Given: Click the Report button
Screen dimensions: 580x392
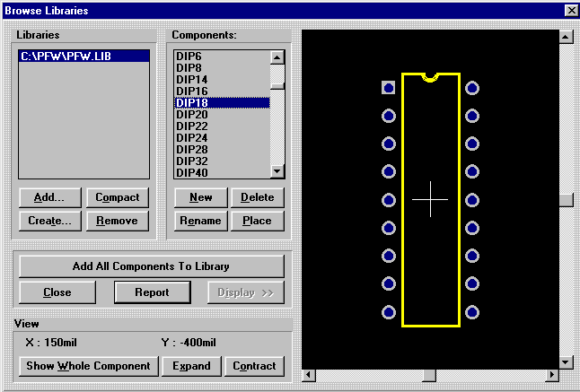Looking at the screenshot, I should (x=153, y=292).
